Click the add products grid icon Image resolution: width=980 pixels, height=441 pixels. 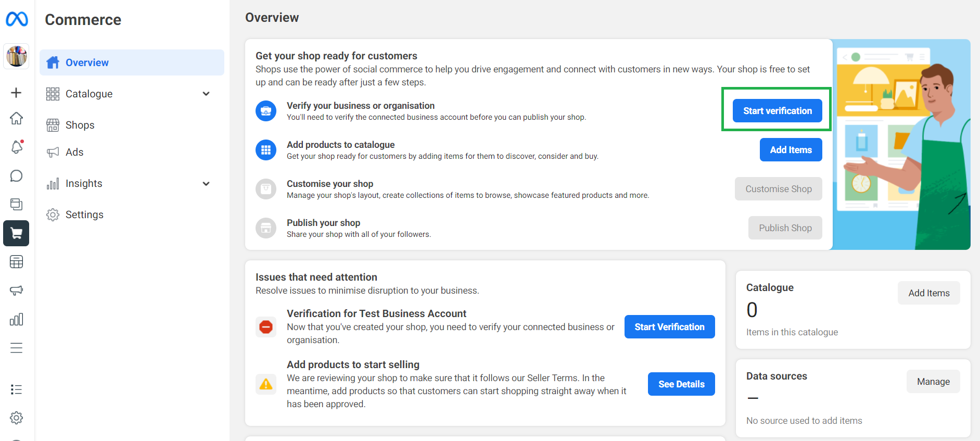tap(266, 150)
